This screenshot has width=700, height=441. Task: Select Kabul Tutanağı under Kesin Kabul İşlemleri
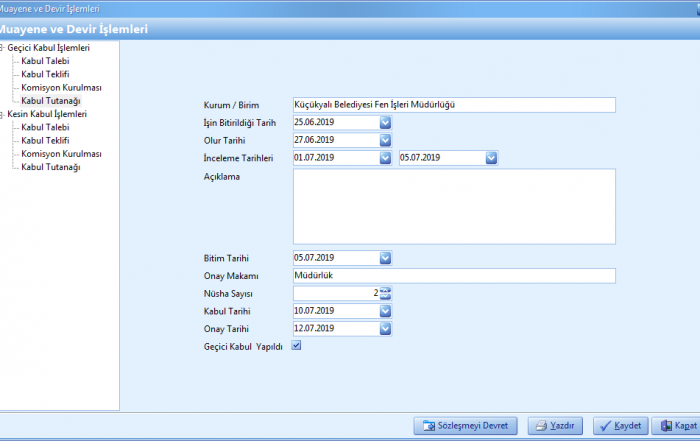50,167
